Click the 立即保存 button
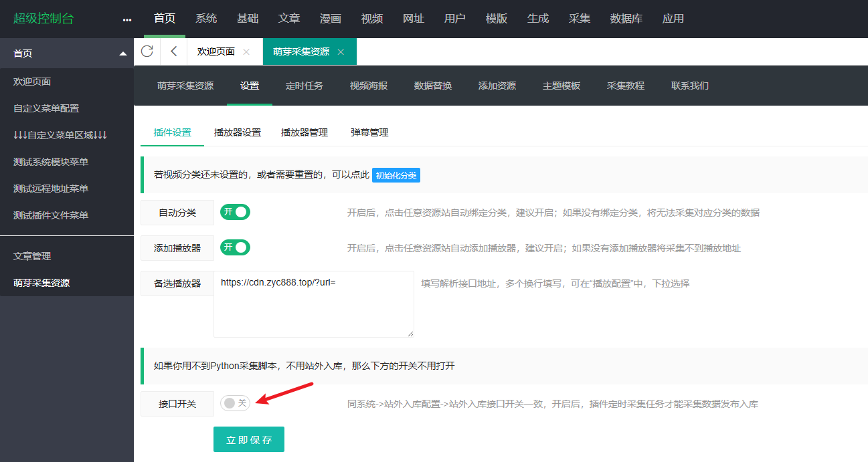The width and height of the screenshot is (868, 462). pos(249,440)
